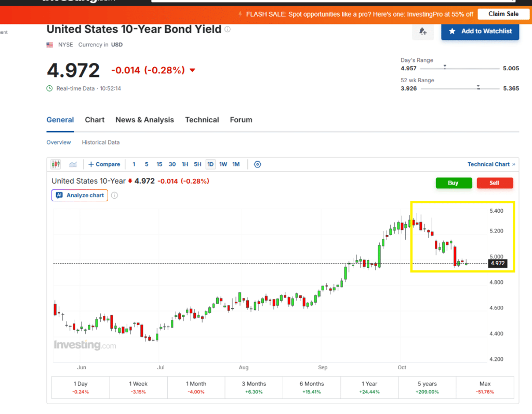This screenshot has height=414, width=532.
Task: Switch to the Technical tab
Action: 202,120
